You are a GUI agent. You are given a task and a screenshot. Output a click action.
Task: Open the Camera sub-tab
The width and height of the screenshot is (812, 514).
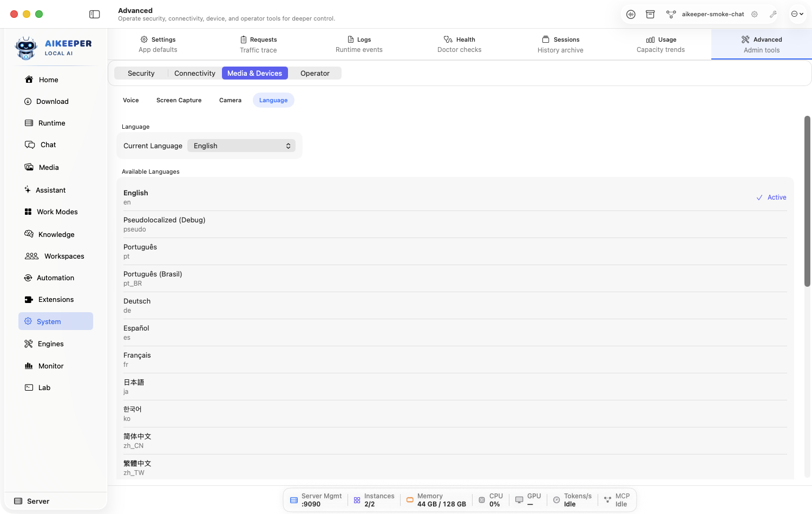pos(231,100)
